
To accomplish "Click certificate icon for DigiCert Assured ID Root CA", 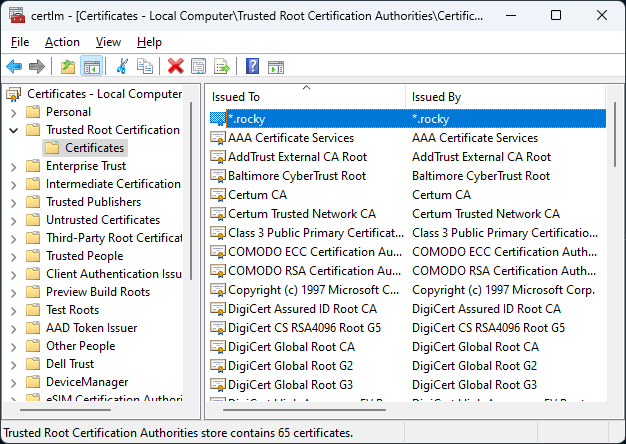I will coord(218,309).
